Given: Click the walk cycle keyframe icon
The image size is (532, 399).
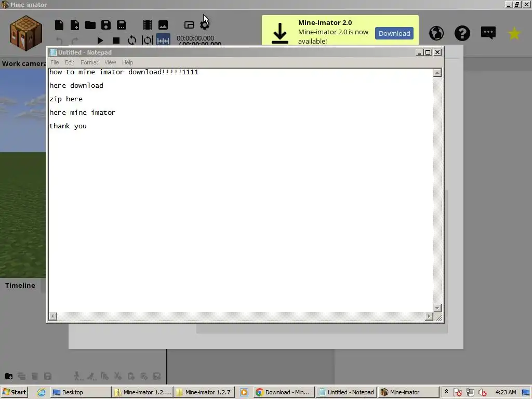Looking at the screenshot, I should click(78, 376).
